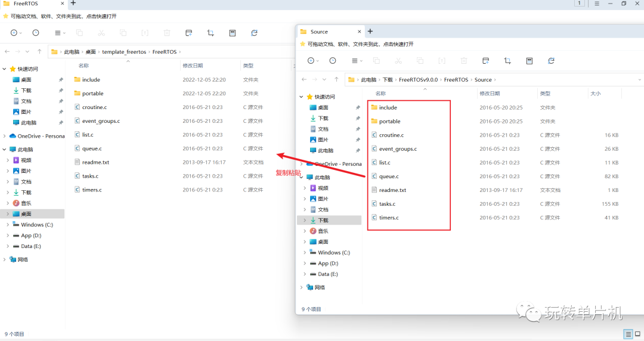Select croutine.c in FreeRTOS window
Screen dimensions: 644x341
click(x=94, y=107)
